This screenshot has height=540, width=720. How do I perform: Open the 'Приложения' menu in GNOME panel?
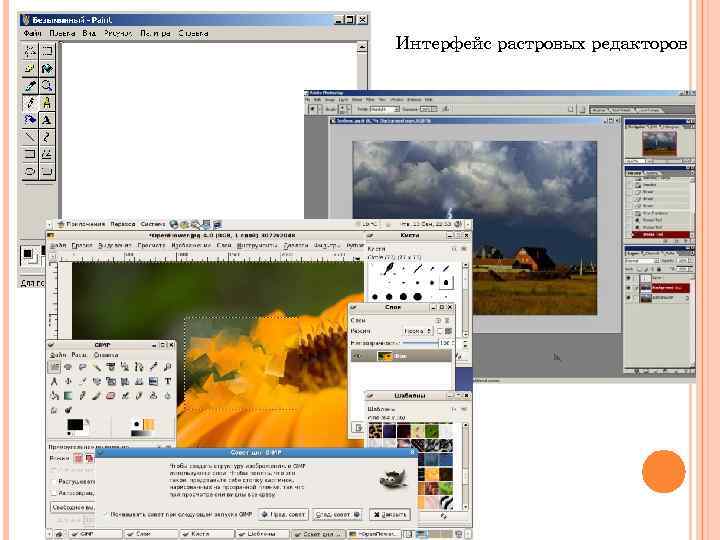[81, 224]
